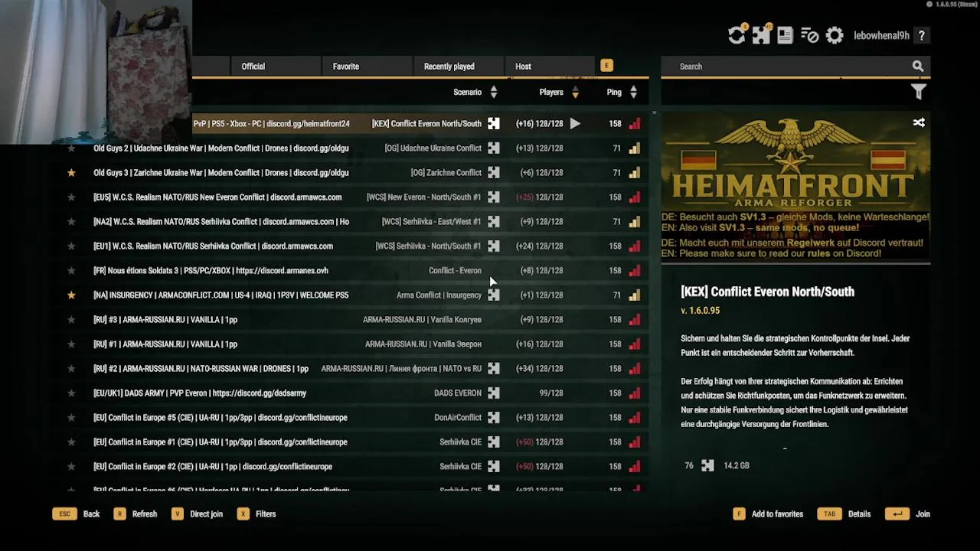Viewport: 980px width, 551px height.
Task: Open the Workshop puzzle-piece icon in top bar
Action: pyautogui.click(x=761, y=35)
